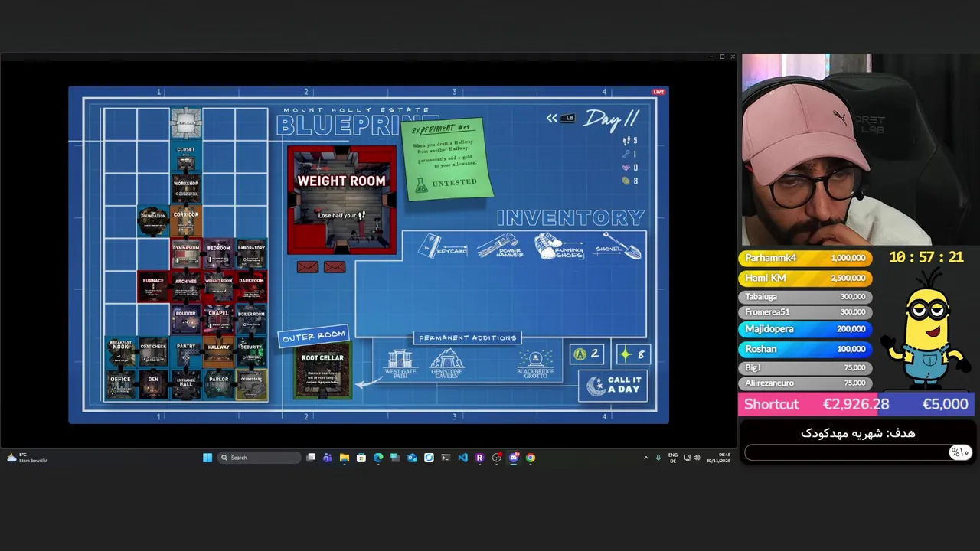Open the weather widget on taskbar
The width and height of the screenshot is (980, 551).
point(28,458)
